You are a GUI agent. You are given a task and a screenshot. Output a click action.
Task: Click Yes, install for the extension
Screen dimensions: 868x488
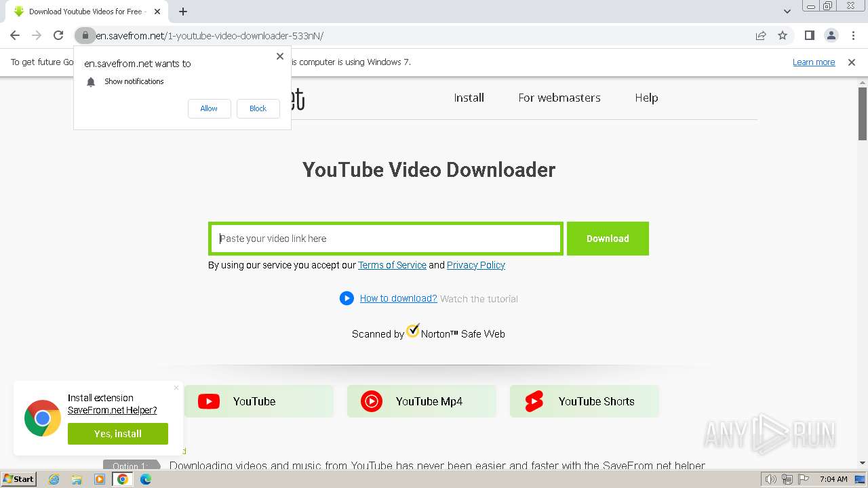pyautogui.click(x=118, y=434)
